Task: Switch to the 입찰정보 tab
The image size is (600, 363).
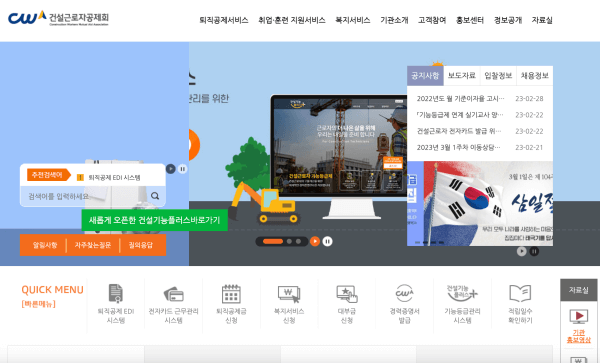Action: [498, 76]
